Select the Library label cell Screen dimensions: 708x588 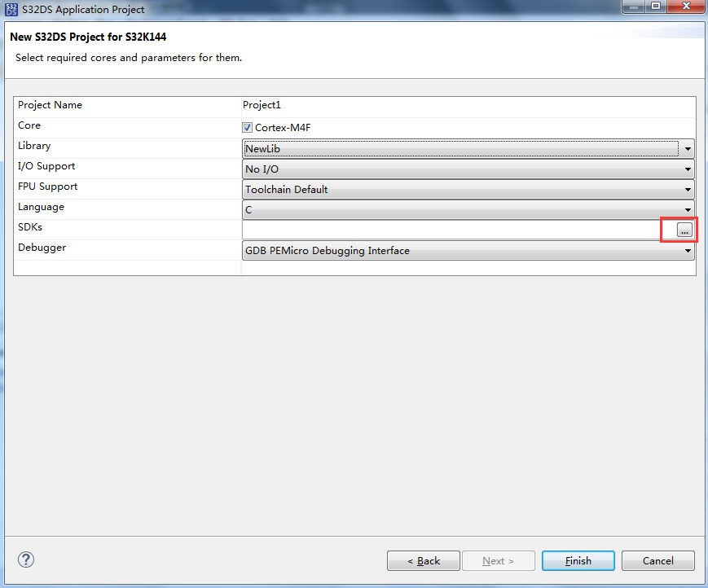[x=127, y=148]
